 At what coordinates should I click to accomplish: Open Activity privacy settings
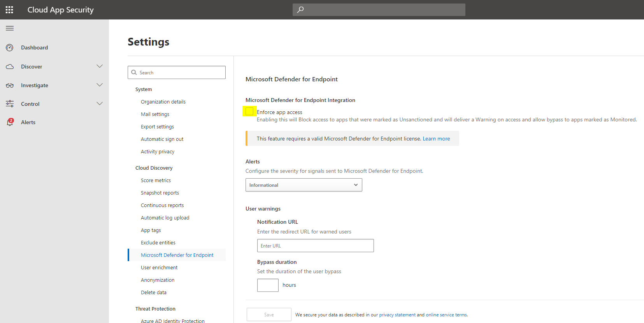pos(158,151)
